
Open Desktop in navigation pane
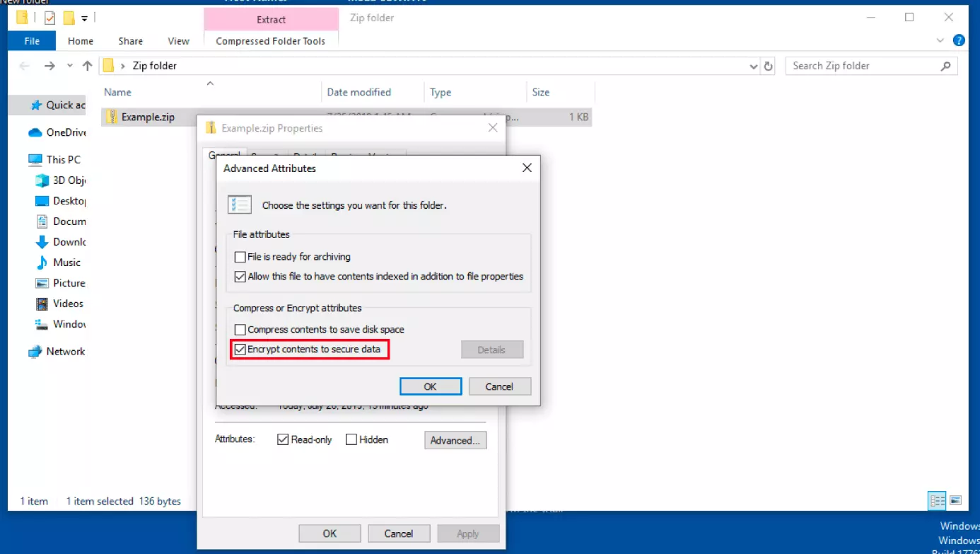[x=61, y=201]
